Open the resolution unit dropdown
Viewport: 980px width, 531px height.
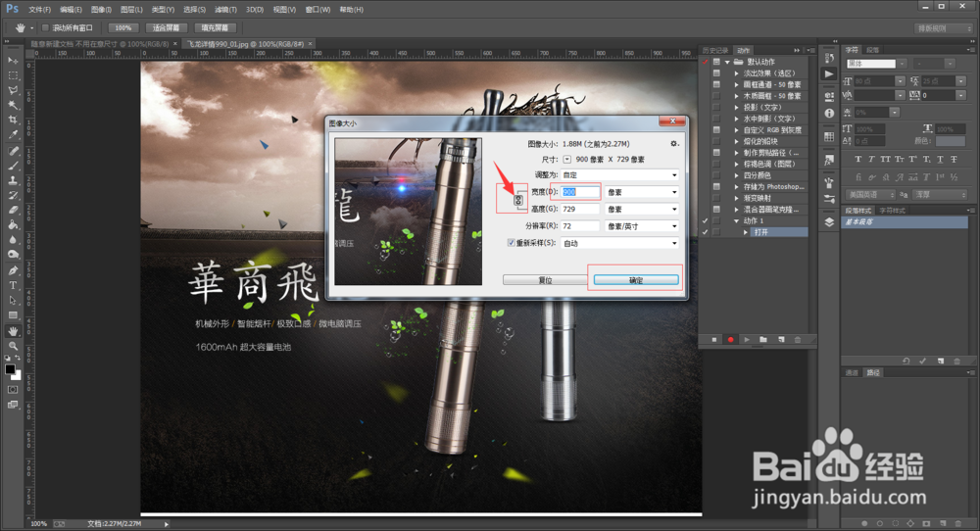[642, 226]
